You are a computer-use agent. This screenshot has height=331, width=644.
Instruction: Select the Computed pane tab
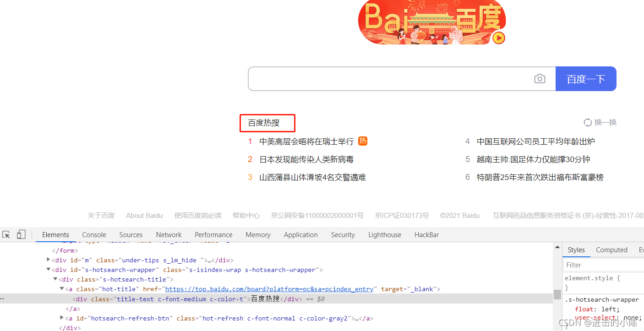coord(611,250)
